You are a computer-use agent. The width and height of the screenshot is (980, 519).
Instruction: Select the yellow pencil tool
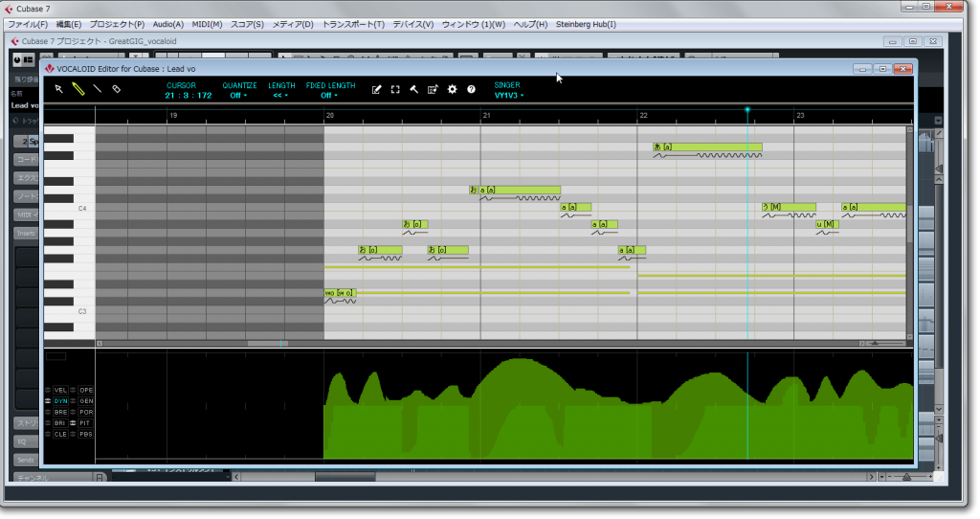point(78,89)
